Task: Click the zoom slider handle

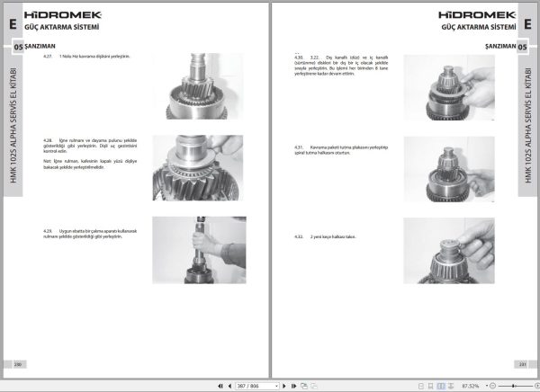Action: coord(514,386)
